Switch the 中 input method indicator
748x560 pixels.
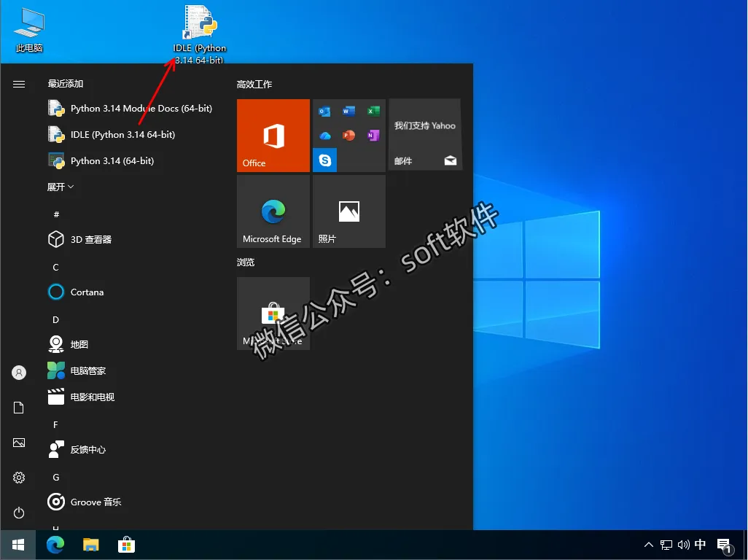(x=701, y=545)
